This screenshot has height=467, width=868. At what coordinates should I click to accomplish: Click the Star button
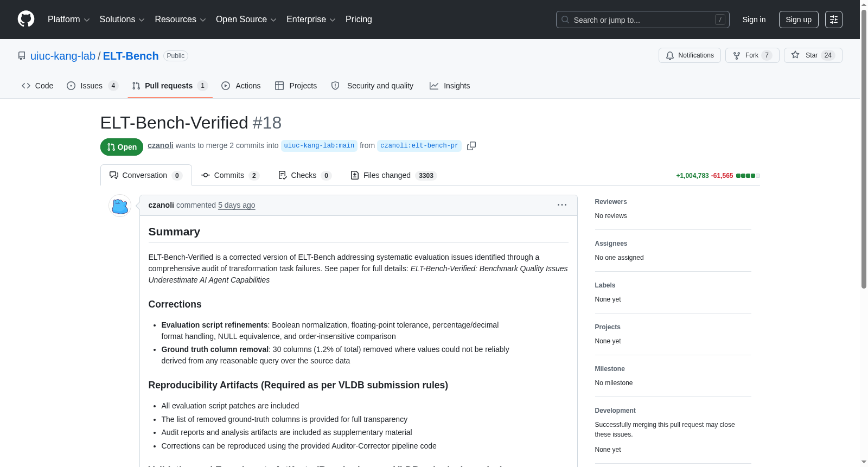(x=813, y=55)
